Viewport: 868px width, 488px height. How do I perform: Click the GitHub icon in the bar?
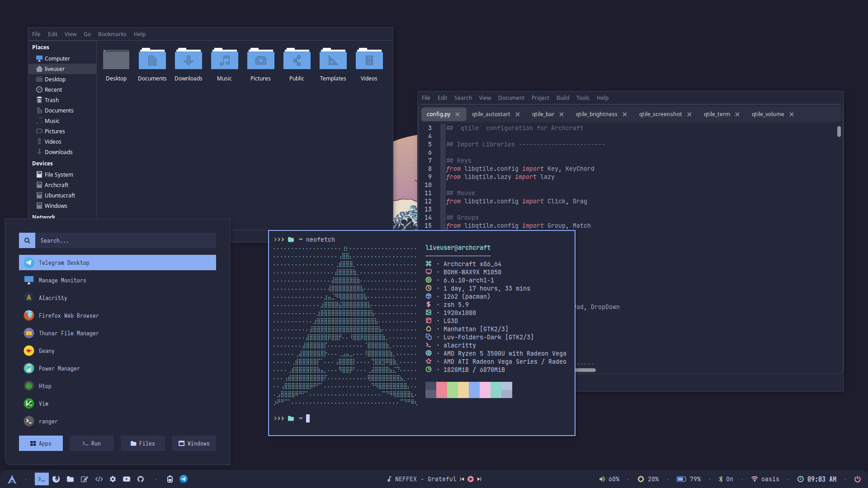[x=141, y=479]
